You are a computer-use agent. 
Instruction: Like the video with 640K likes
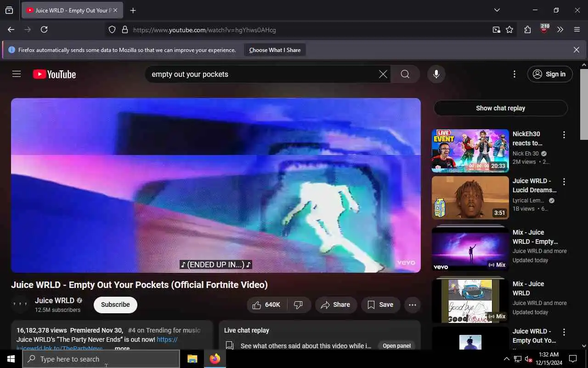[267, 305]
